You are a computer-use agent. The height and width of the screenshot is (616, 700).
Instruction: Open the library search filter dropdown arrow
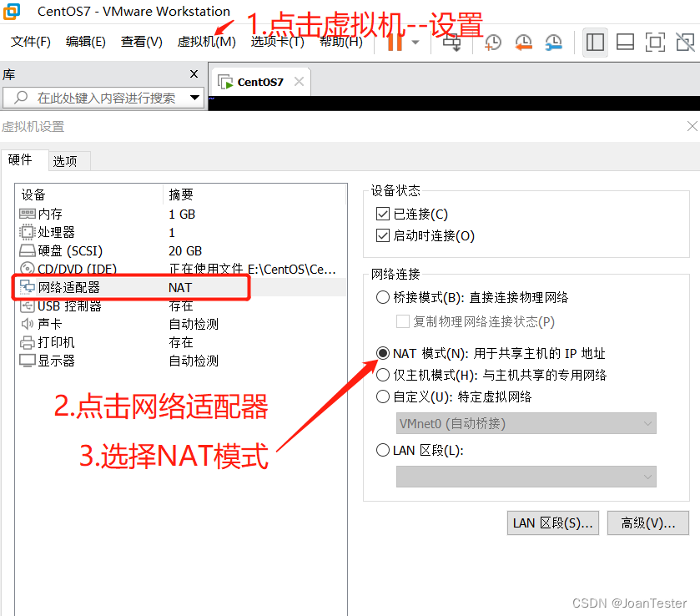[195, 98]
